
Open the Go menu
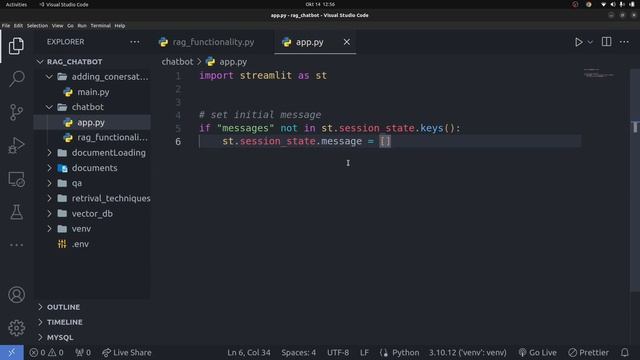(70, 25)
